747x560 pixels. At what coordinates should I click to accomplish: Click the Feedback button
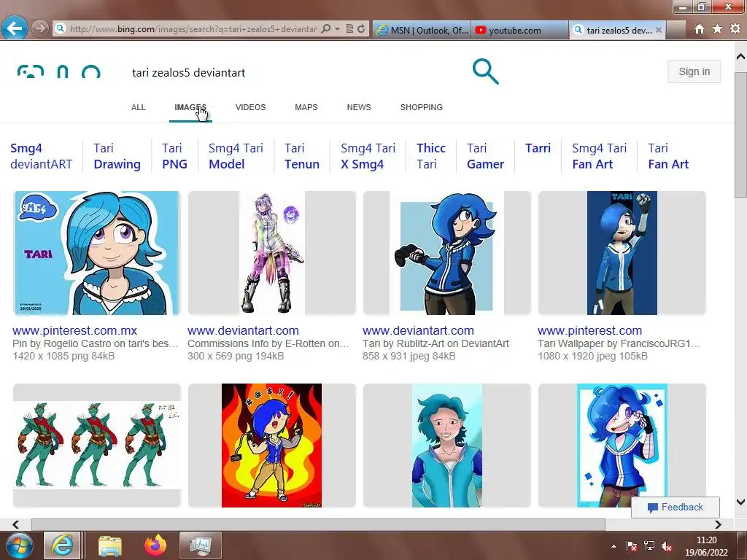(x=676, y=507)
